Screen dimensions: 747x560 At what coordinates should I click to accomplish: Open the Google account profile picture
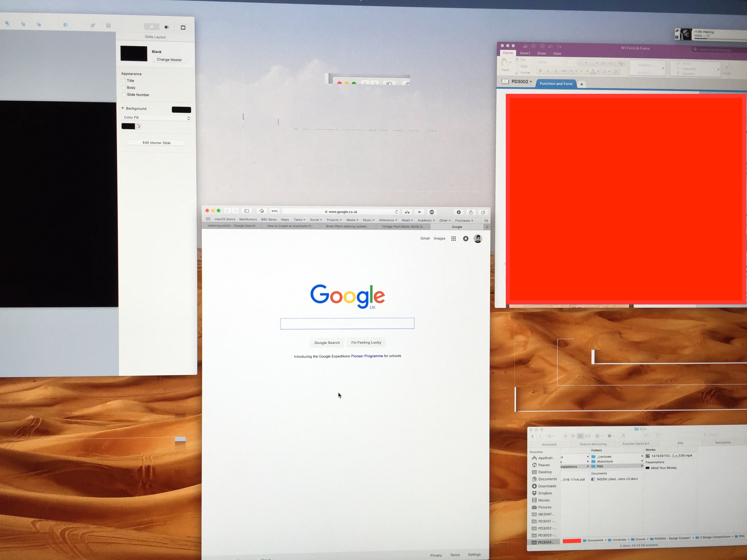tap(478, 239)
